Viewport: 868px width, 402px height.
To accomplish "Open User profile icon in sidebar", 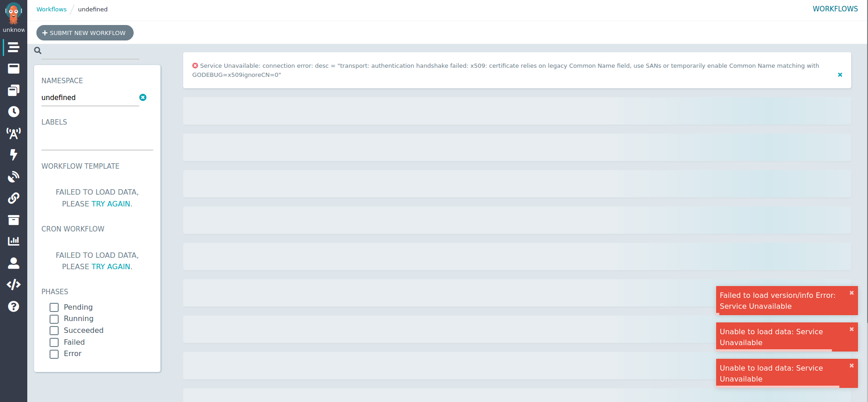I will [14, 263].
